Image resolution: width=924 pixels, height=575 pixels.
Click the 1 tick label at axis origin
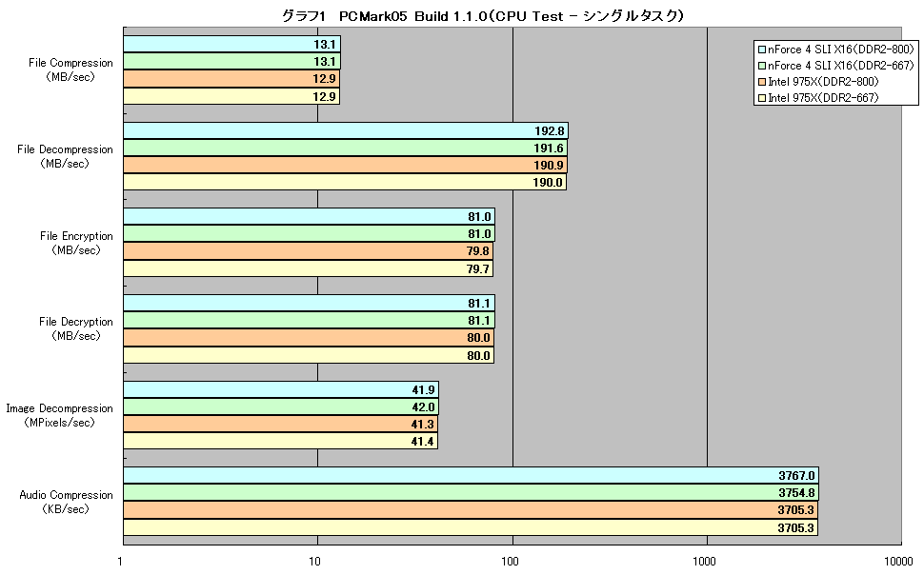pos(120,561)
